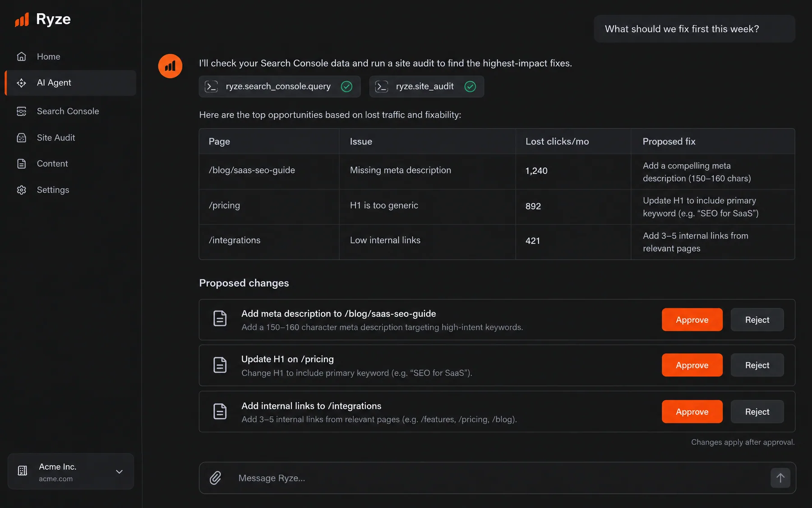Screen dimensions: 812x508
Task: Reject the Update H1 on /pricing change
Action: [x=757, y=365]
